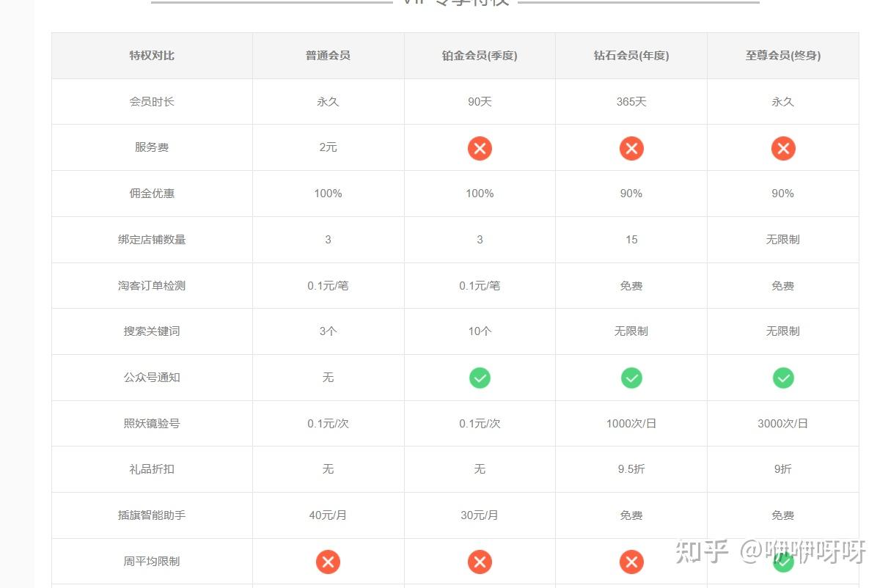The image size is (888, 588).
Task: Click the 服务费 row label
Action: [152, 147]
